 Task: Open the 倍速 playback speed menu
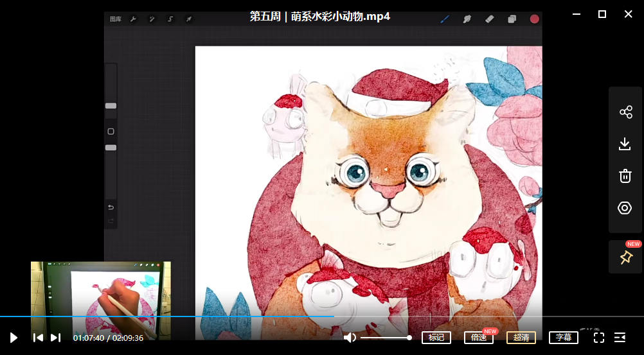click(x=478, y=338)
